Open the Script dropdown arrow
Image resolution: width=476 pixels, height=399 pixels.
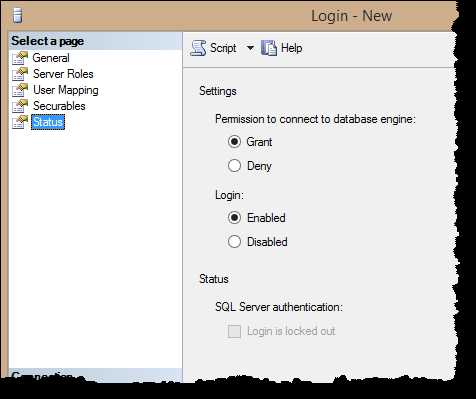pyautogui.click(x=250, y=48)
